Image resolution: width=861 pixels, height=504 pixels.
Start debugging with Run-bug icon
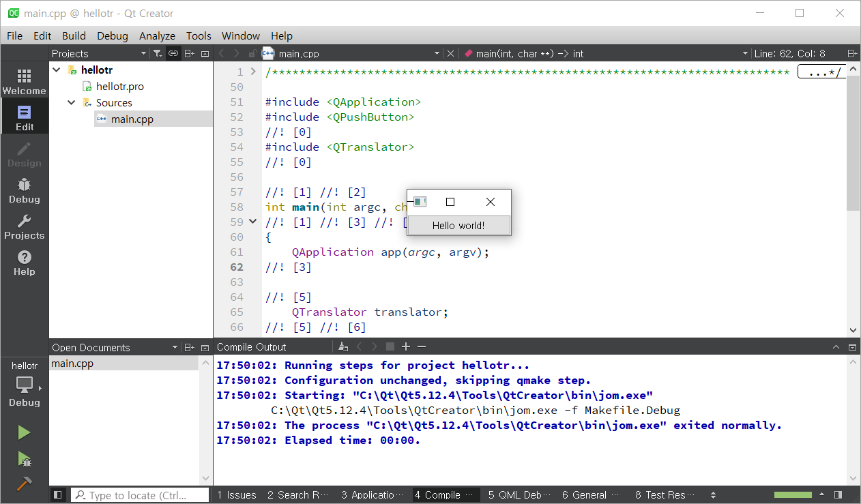pos(24,458)
